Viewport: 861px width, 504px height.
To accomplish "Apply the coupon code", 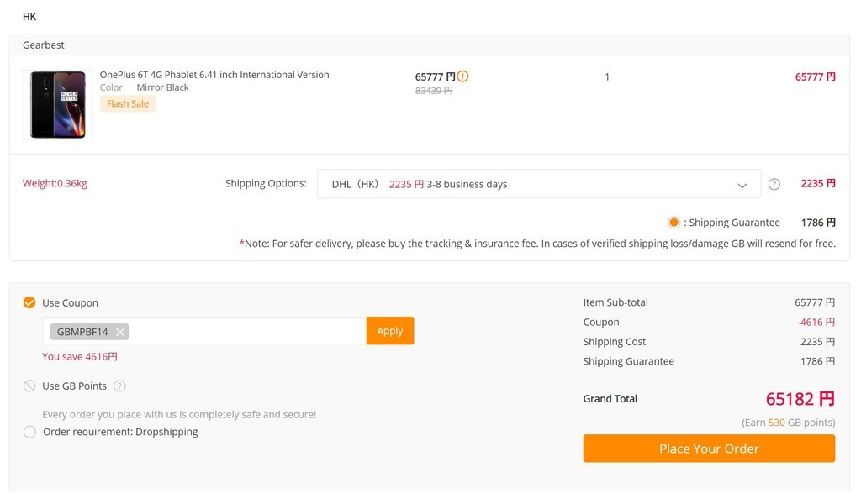I will click(x=390, y=331).
